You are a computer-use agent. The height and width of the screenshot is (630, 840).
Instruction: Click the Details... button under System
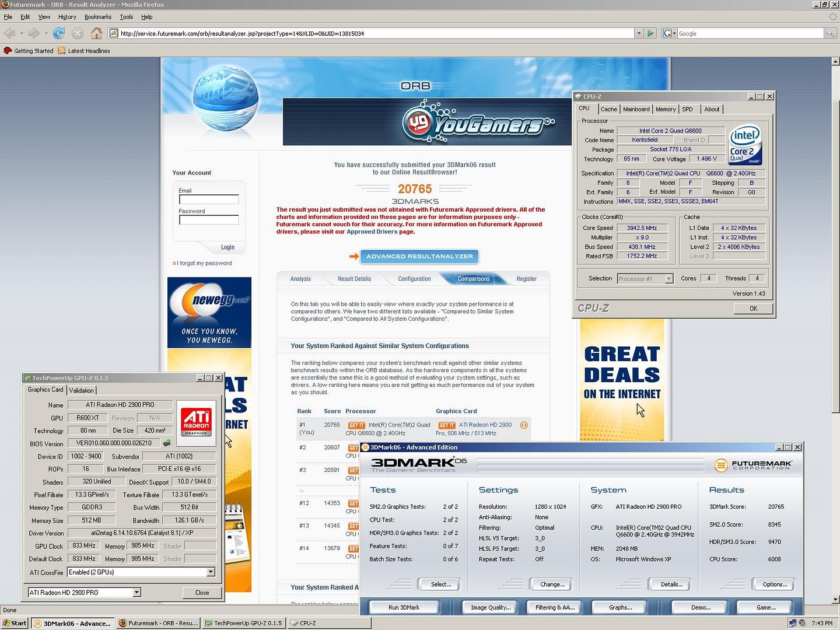pos(671,584)
